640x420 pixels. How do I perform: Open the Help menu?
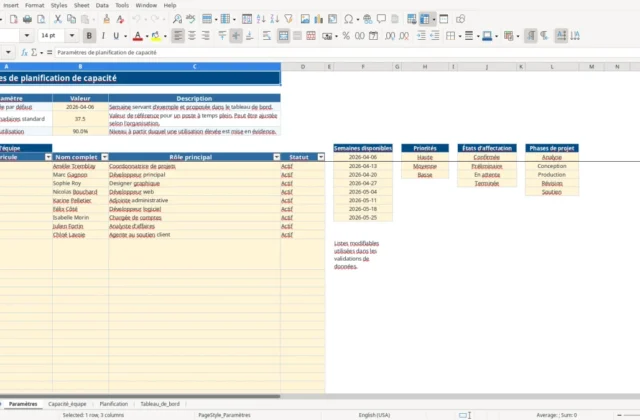point(169,5)
